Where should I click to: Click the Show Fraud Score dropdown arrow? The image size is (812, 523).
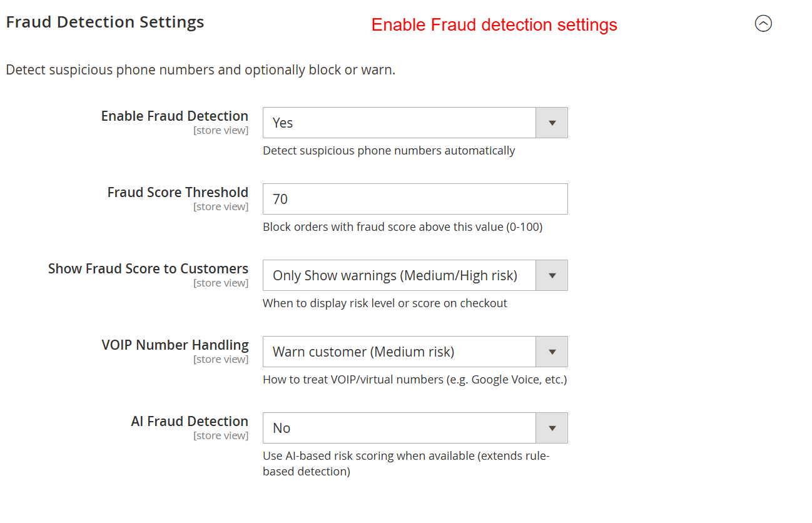(x=552, y=275)
